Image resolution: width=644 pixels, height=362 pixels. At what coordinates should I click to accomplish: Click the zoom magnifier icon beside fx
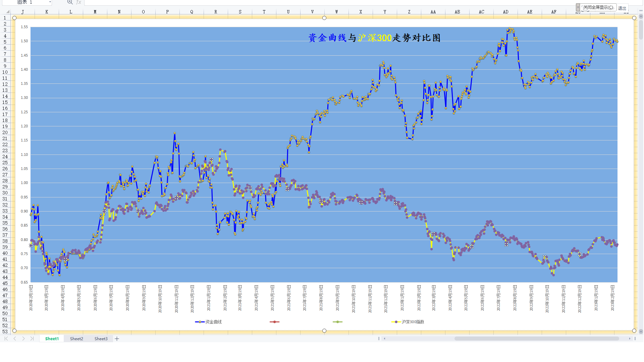click(x=70, y=2)
